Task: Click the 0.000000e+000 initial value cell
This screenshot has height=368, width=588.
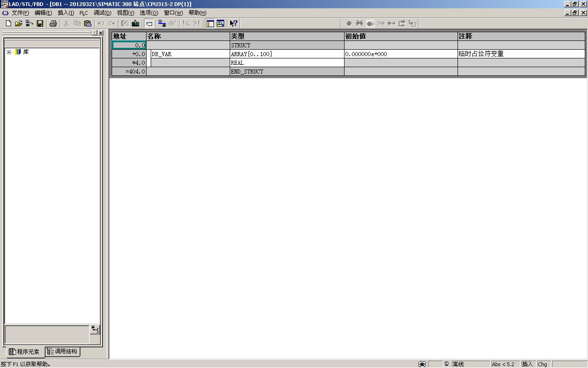Action: (401, 54)
